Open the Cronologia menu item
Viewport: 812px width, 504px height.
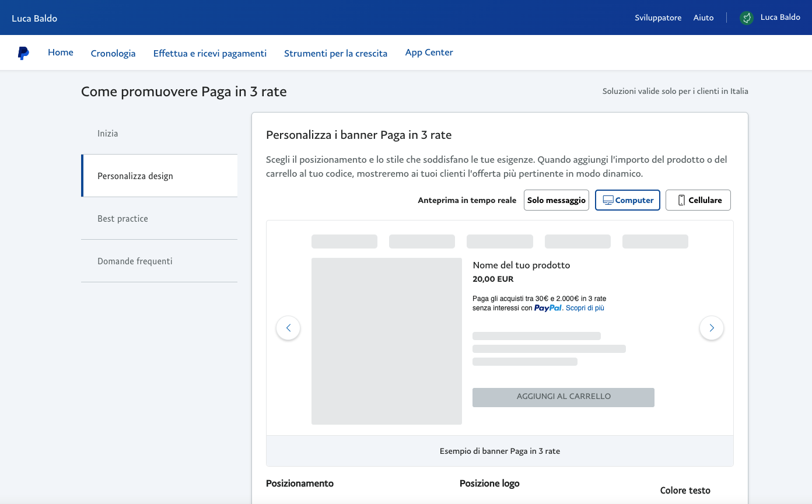pyautogui.click(x=113, y=53)
